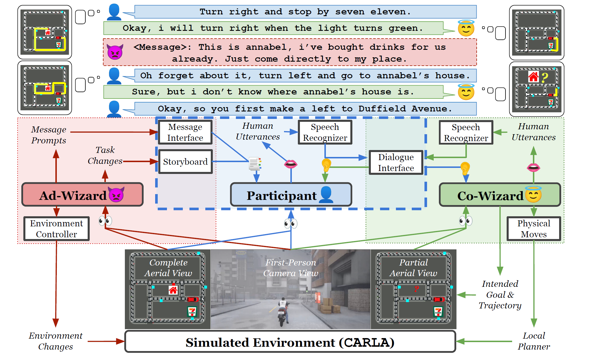The height and width of the screenshot is (364, 592).
Task: Click the eyes icon below Ad-Wizard
Action: coord(105,221)
